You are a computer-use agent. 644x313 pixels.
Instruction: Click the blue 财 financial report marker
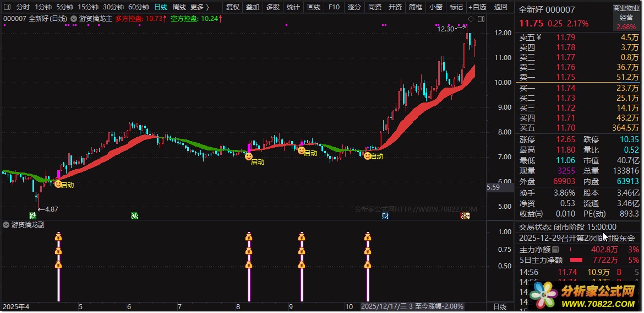tap(385, 215)
